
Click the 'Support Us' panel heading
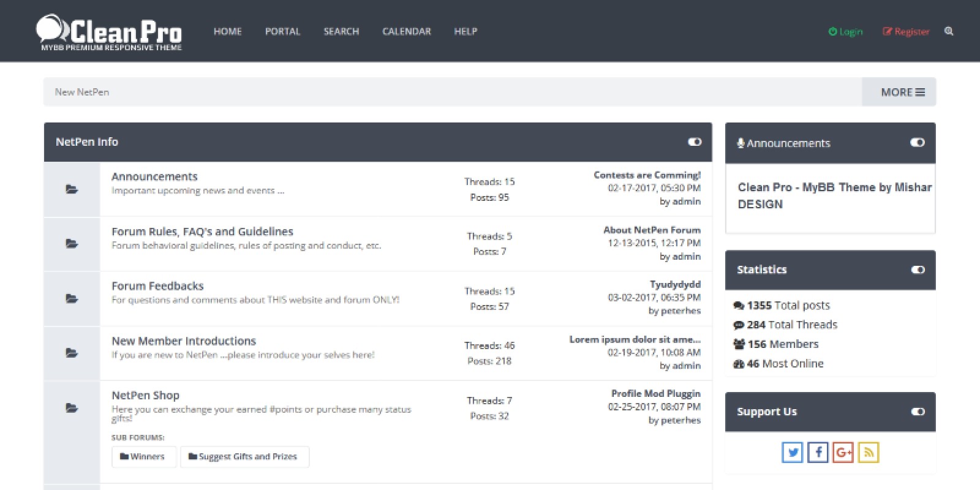[x=767, y=412]
